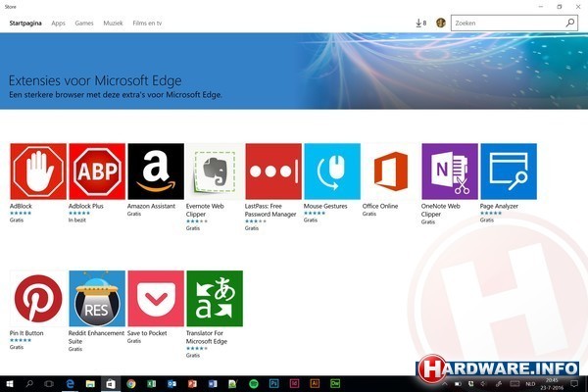Click the Extensies voor Microsoft Edge banner
588x392 pixels.
294,71
